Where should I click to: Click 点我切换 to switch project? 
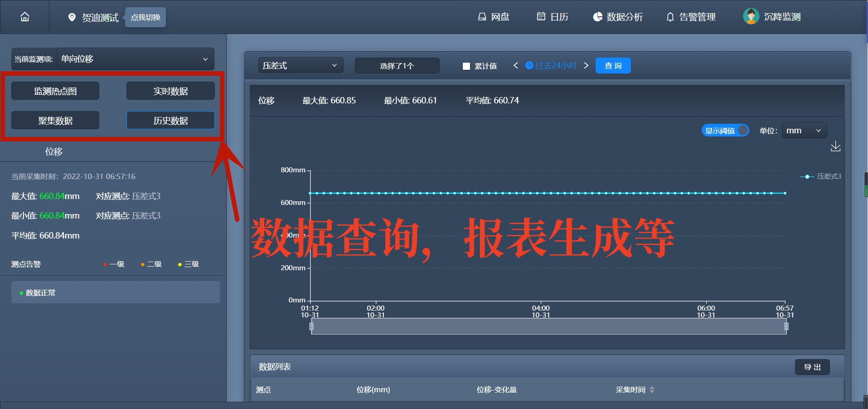coord(145,17)
